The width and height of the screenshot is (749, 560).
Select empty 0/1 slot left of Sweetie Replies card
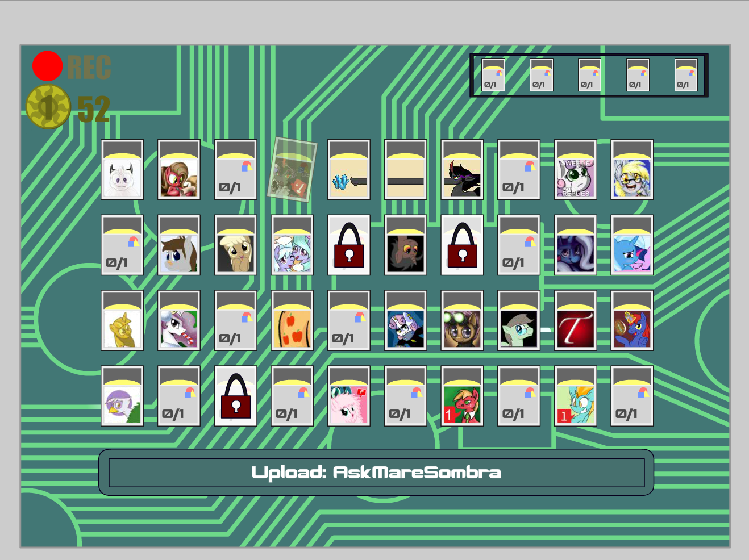pyautogui.click(x=519, y=169)
